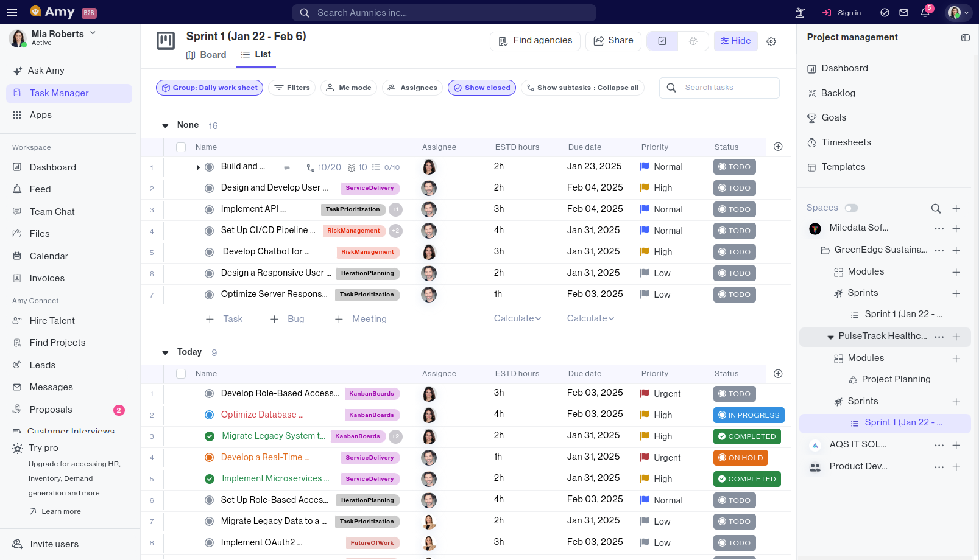Add an item to the GreenEdge Sustaina... folder
The height and width of the screenshot is (560, 979).
tap(956, 250)
